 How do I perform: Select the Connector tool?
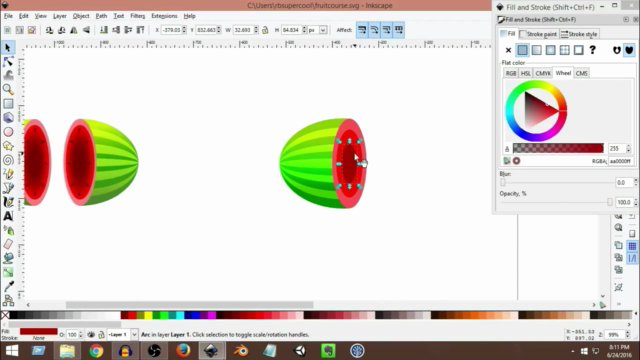tap(8, 301)
